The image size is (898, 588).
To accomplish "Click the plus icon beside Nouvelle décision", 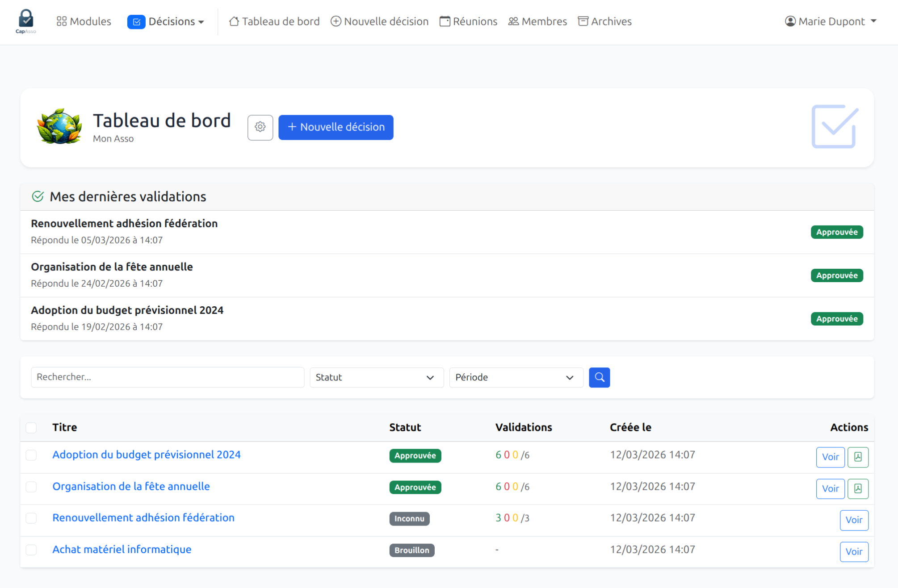I will pos(336,21).
